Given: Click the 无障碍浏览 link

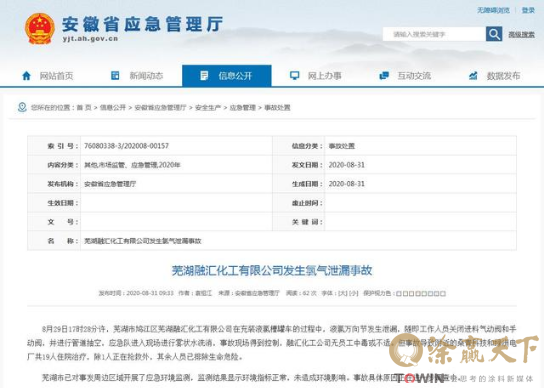Looking at the screenshot, I should point(493,10).
